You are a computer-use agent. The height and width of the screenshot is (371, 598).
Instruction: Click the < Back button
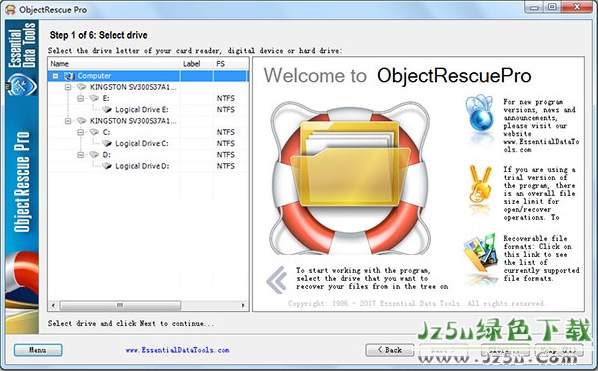pyautogui.click(x=390, y=350)
